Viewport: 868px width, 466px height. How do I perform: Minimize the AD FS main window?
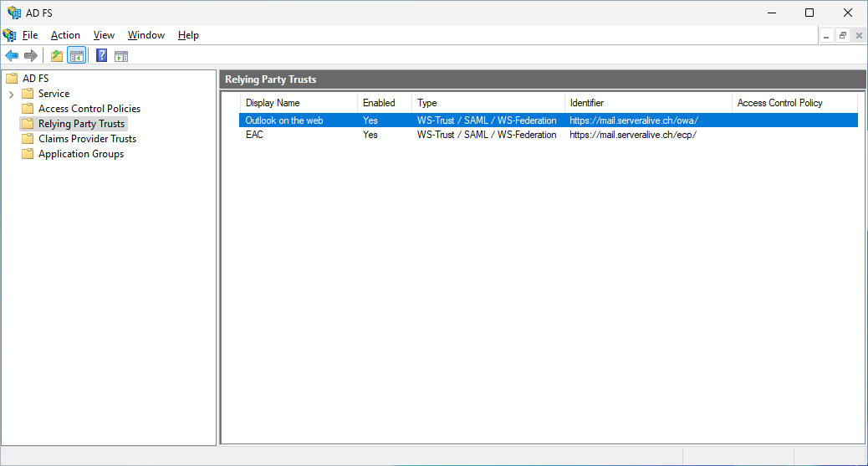click(772, 13)
